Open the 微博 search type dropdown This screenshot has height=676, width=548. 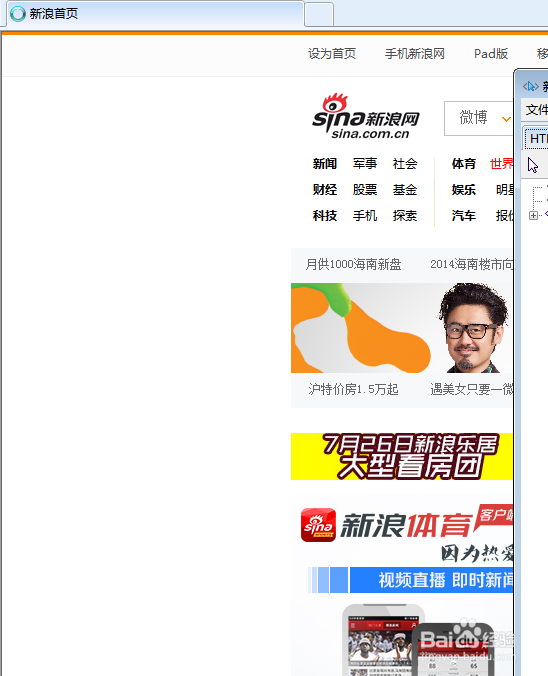[479, 118]
